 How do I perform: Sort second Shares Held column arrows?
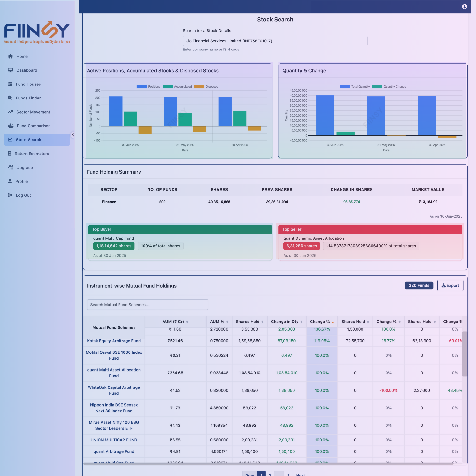pos(368,322)
